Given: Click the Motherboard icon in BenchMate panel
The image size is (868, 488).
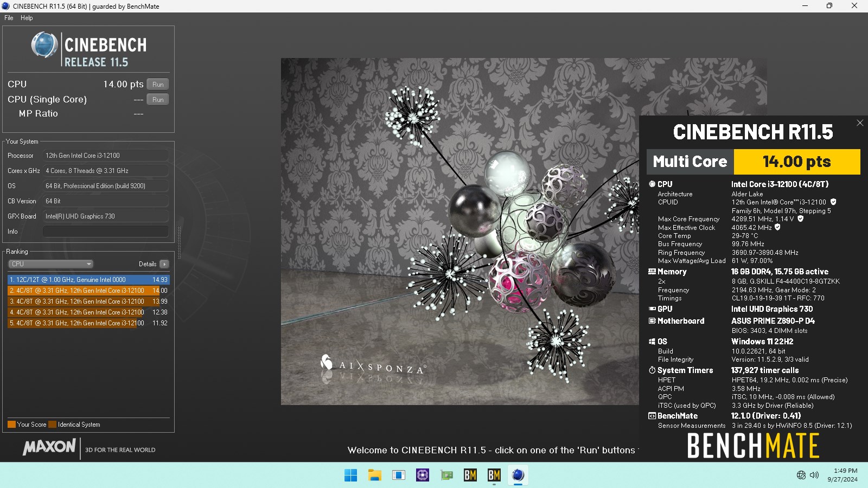Looking at the screenshot, I should tap(652, 321).
